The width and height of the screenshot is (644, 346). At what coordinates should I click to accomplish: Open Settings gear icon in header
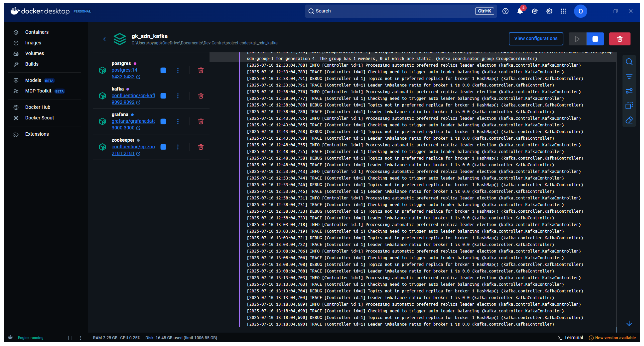pos(549,11)
